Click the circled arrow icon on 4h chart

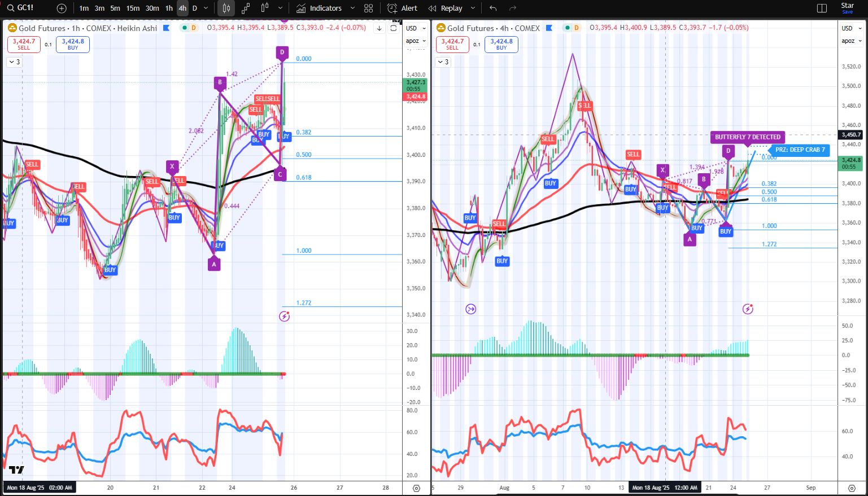coord(471,309)
